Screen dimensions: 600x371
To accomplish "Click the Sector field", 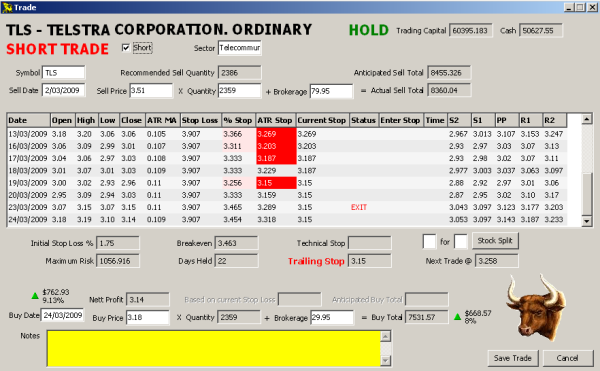I will click(240, 48).
